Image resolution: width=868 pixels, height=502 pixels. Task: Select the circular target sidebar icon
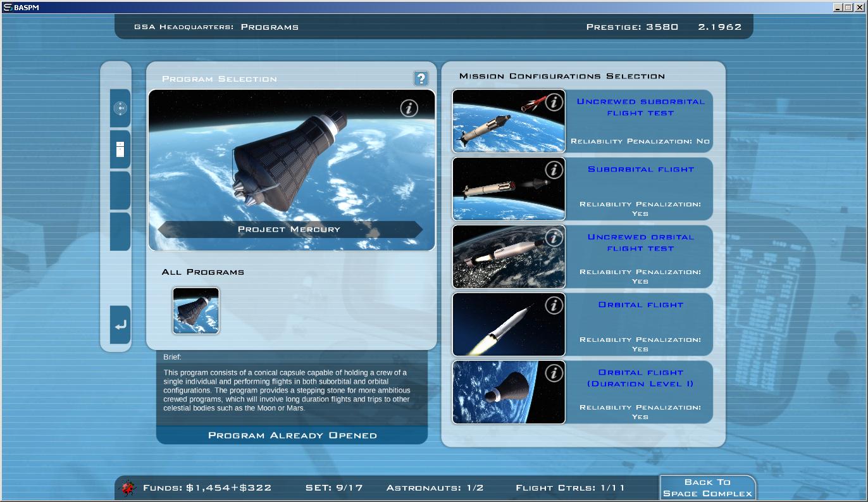tap(120, 108)
